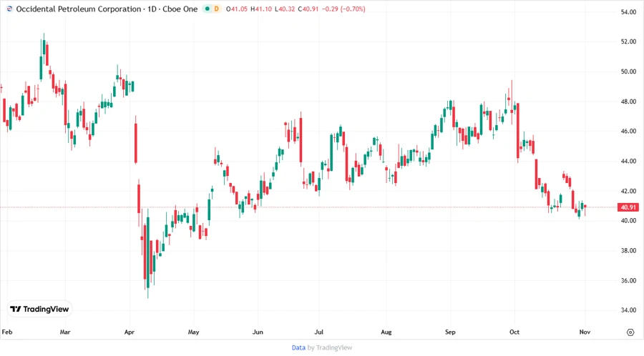Image resolution: width=644 pixels, height=356 pixels.
Task: Click the 46.00 price axis label
Action: click(628, 132)
